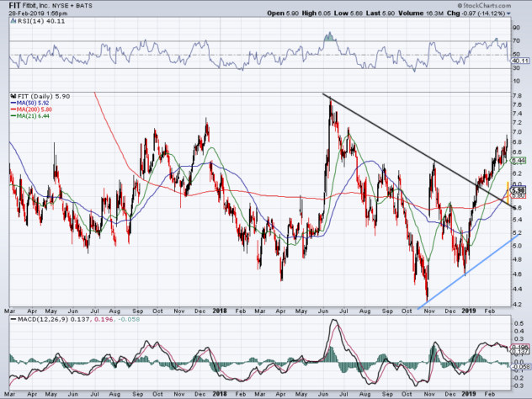Click the Volume 16.3M figure

[421, 13]
